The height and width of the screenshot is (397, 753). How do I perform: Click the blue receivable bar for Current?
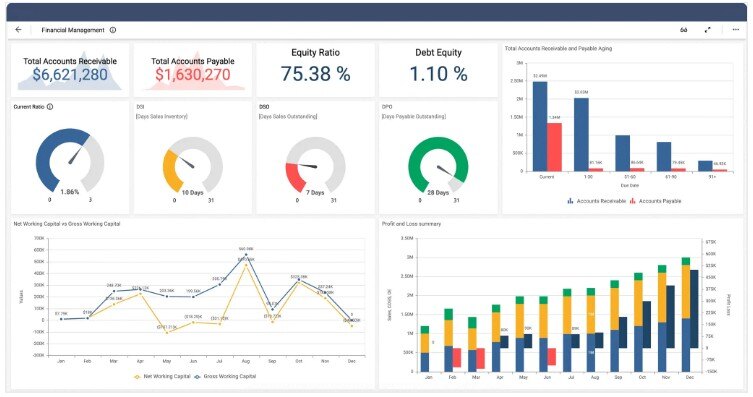tap(540, 126)
